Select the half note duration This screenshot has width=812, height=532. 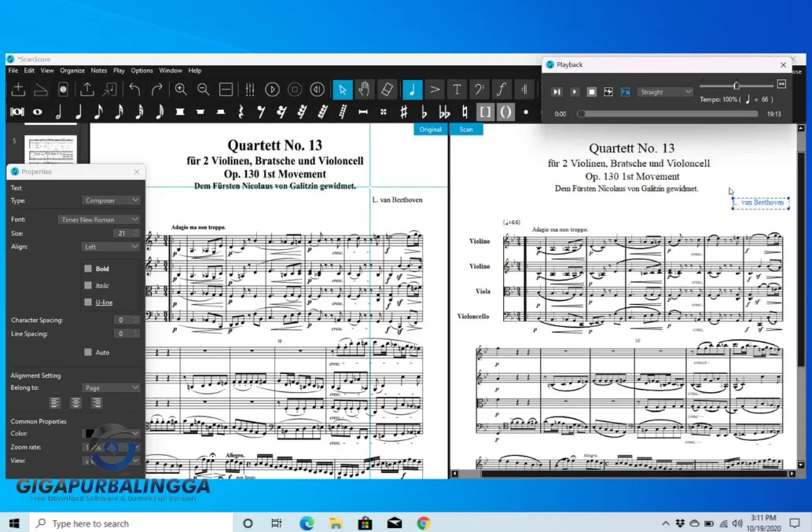[58, 112]
